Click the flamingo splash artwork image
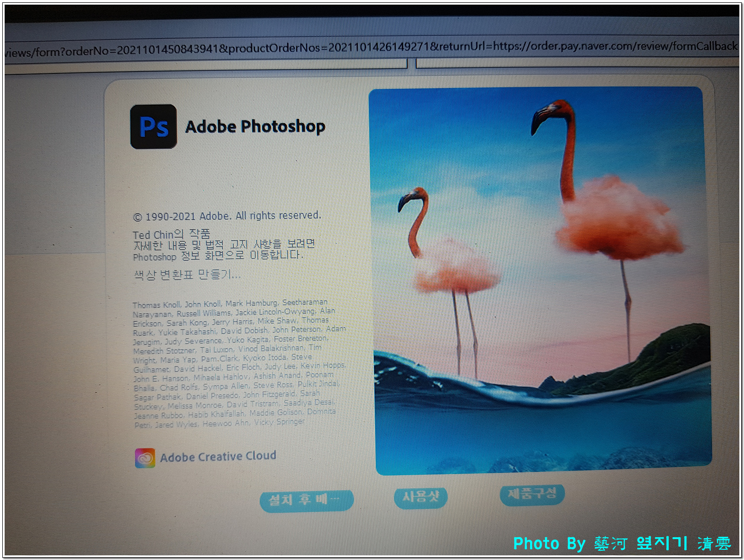744x560 pixels. pyautogui.click(x=540, y=280)
